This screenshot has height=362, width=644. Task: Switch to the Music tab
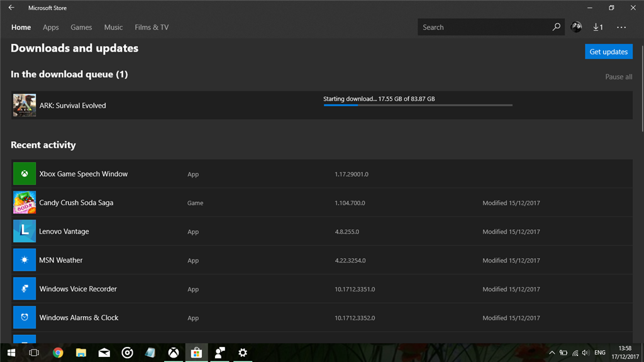pos(113,27)
